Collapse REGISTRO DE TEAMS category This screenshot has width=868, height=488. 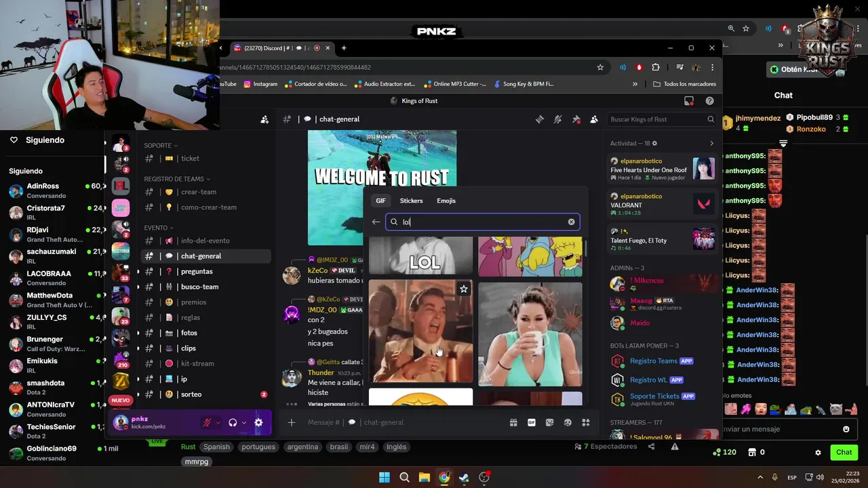point(177,179)
